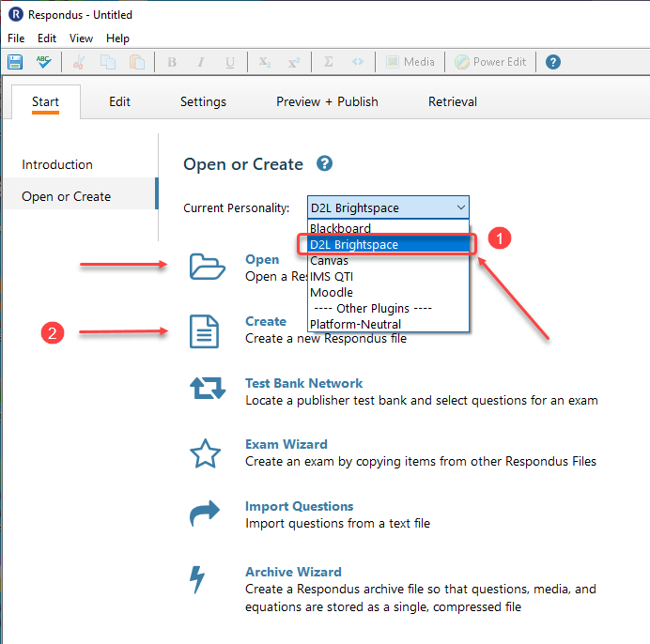This screenshot has width=650, height=644.
Task: Apply Superscript formatting
Action: (294, 62)
